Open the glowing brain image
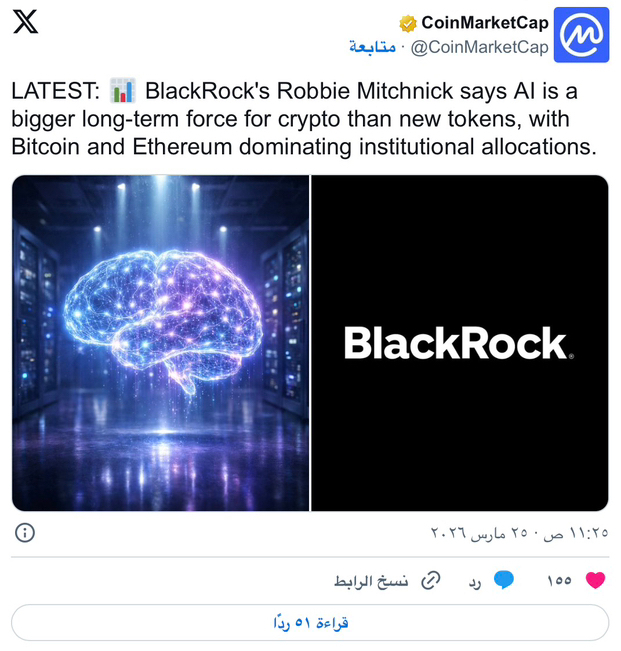 (160, 343)
